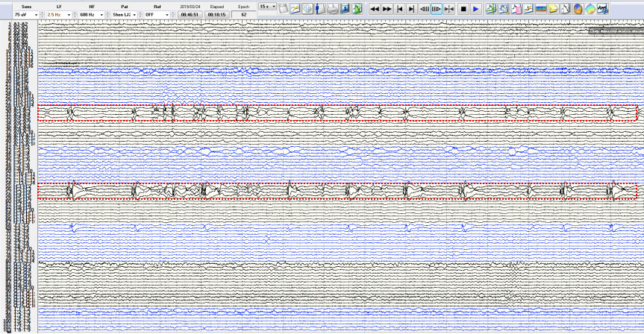Click the globe icon in toolbar
The height and width of the screenshot is (334, 644).
tap(307, 8)
